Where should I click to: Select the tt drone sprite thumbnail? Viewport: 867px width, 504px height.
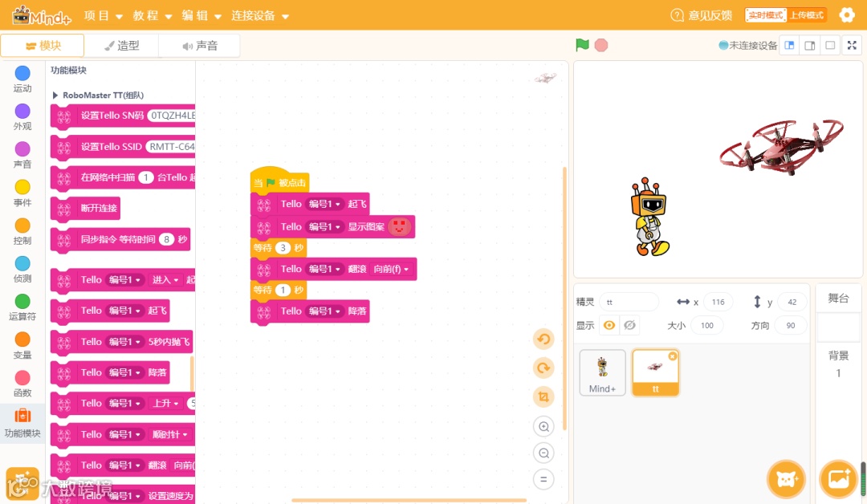coord(655,372)
